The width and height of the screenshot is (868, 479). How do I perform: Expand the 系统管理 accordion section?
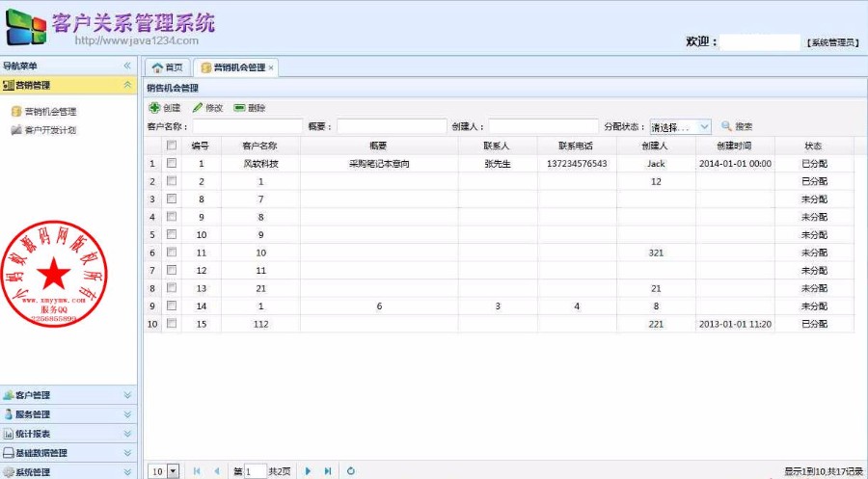pyautogui.click(x=127, y=472)
